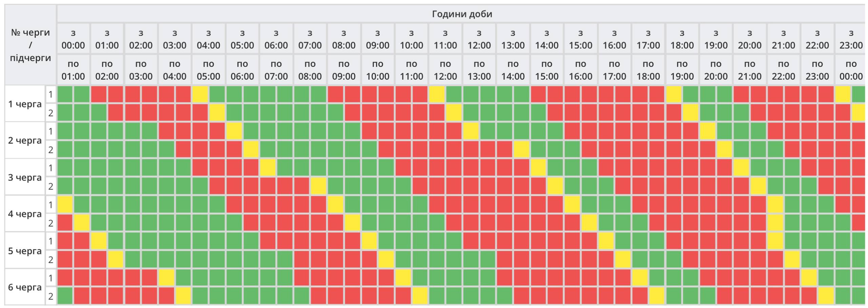Click yellow 07:30 cell in 3 черга subqueue 2
Viewport: 868px width, 308px height.
pyautogui.click(x=318, y=186)
